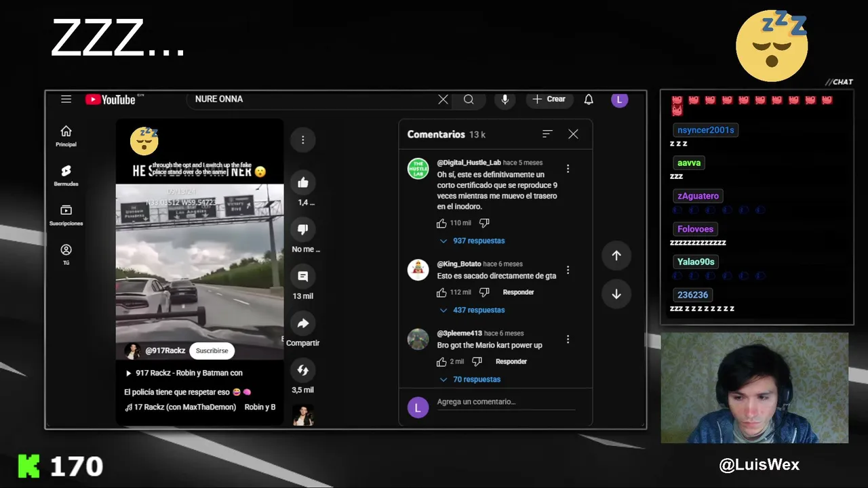
Task: Click the 3pleeme413 avatar
Action: [x=418, y=339]
